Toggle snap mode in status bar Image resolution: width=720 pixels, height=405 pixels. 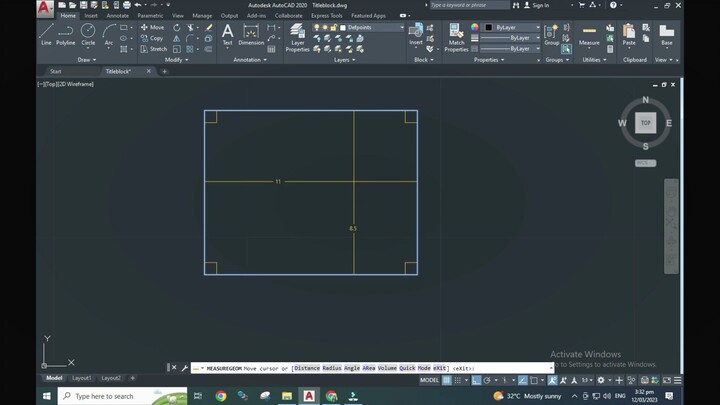click(x=458, y=380)
